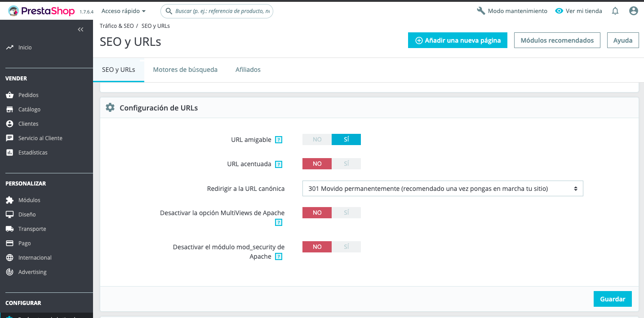Expand the Acceso rápido dropdown menu
This screenshot has height=318, width=644.
tap(124, 11)
